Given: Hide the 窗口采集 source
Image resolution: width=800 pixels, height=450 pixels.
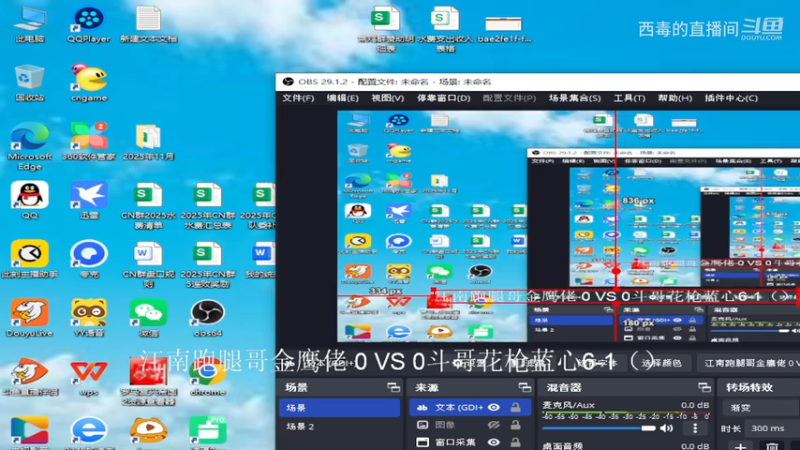Looking at the screenshot, I should (x=494, y=442).
